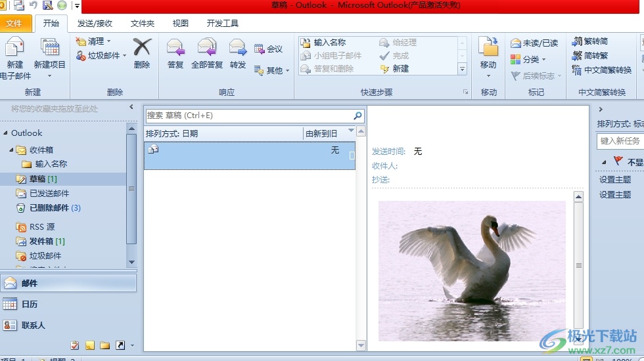This screenshot has width=644, height=361.
Task: Open the 其他 more responses option
Action: (x=271, y=71)
